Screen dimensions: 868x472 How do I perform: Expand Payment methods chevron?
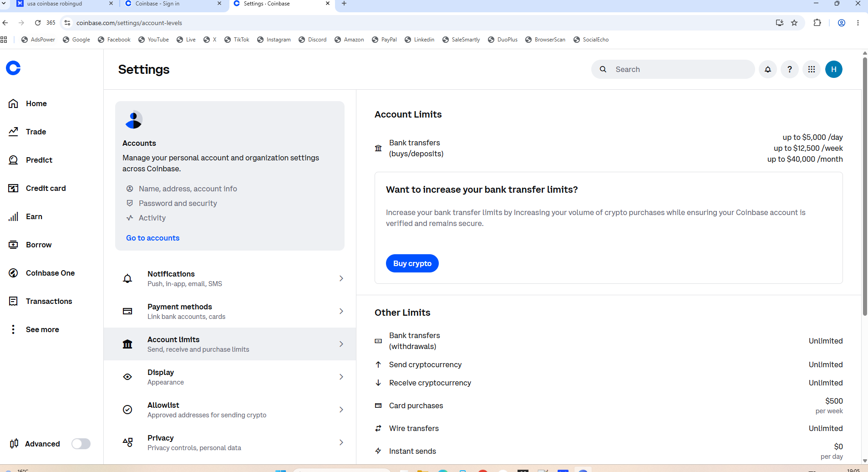pyautogui.click(x=341, y=311)
